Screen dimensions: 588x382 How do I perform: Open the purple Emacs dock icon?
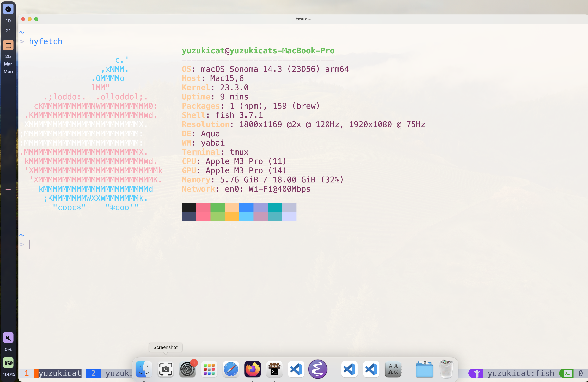click(318, 369)
